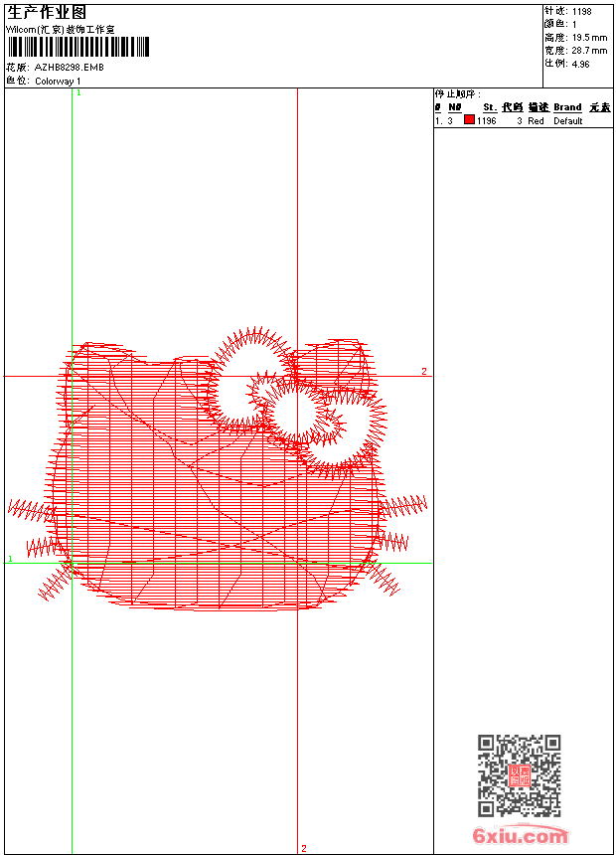Click the red marker 2 at bottom
616x855 pixels.
(x=303, y=848)
